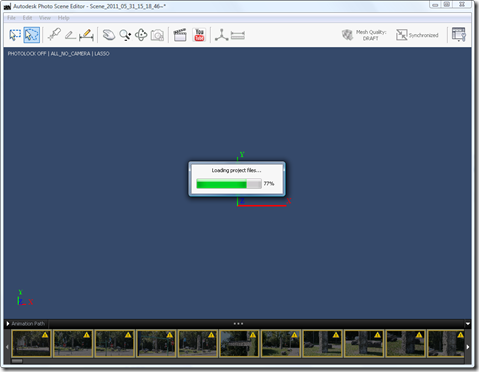Activate the reference distance measure tool
The width and height of the screenshot is (479, 372).
pyautogui.click(x=86, y=35)
